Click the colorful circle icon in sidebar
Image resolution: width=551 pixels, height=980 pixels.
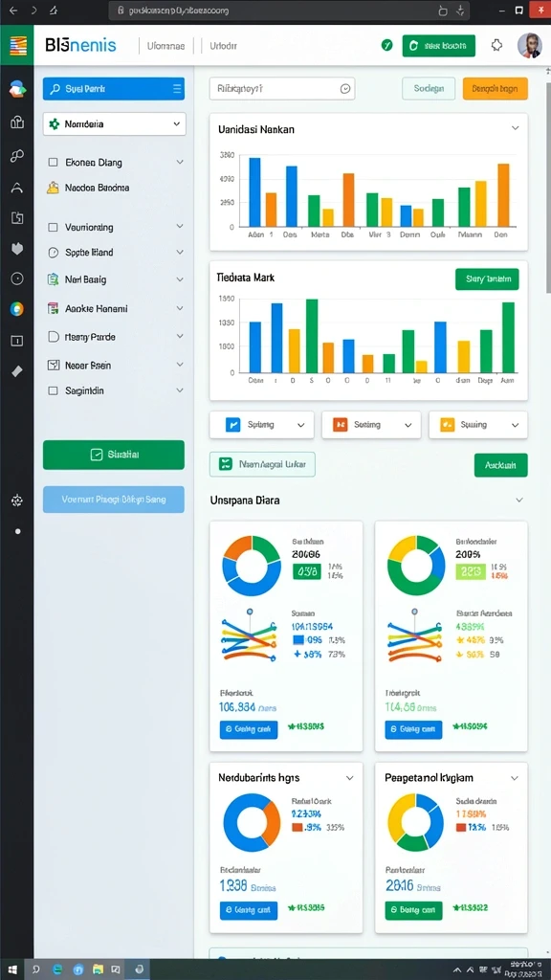point(17,309)
